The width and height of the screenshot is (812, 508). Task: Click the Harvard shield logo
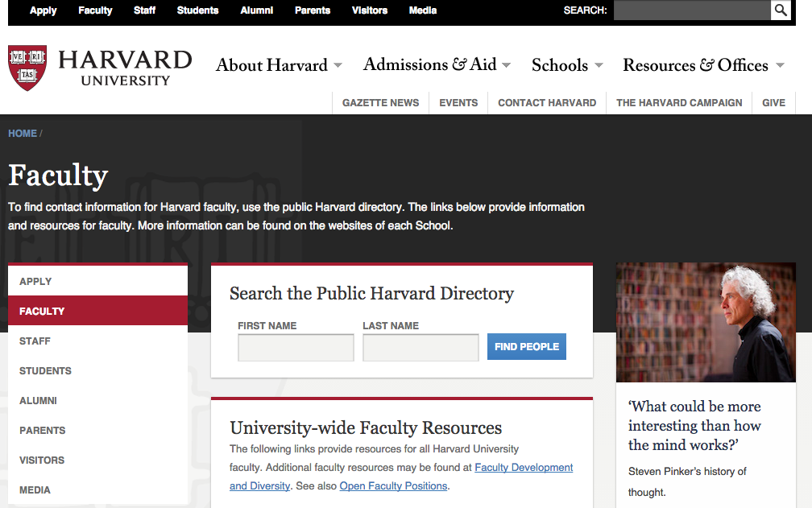(27, 68)
